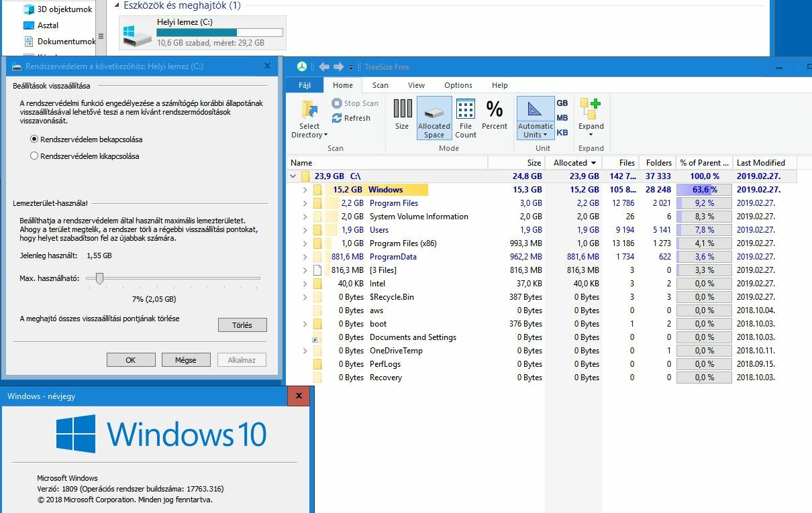Screen dimensions: 812x513
Task: Expand System Volume Information node
Action: 305,217
